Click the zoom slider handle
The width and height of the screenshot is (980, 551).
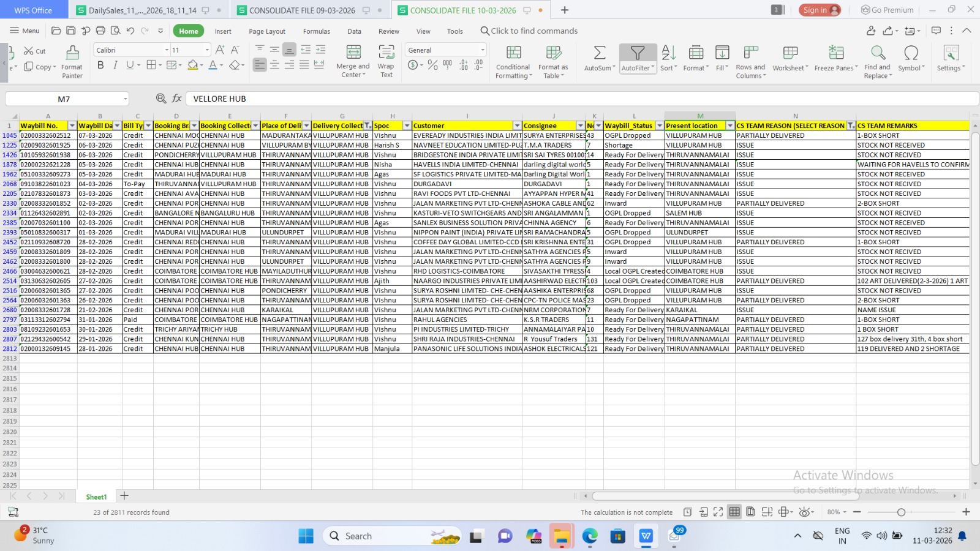[x=901, y=512]
